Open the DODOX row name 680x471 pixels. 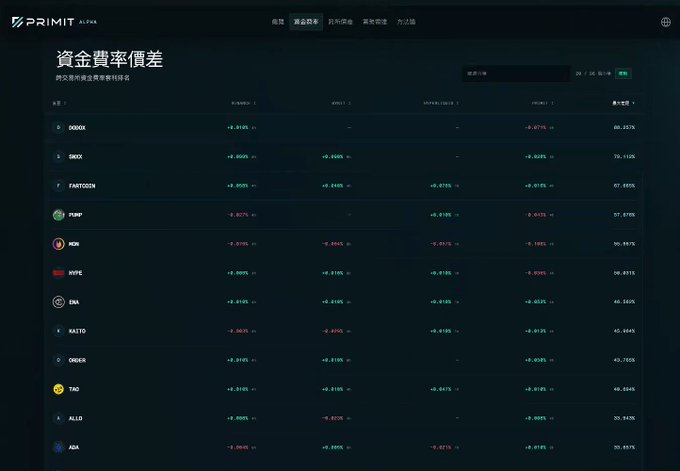click(77, 128)
